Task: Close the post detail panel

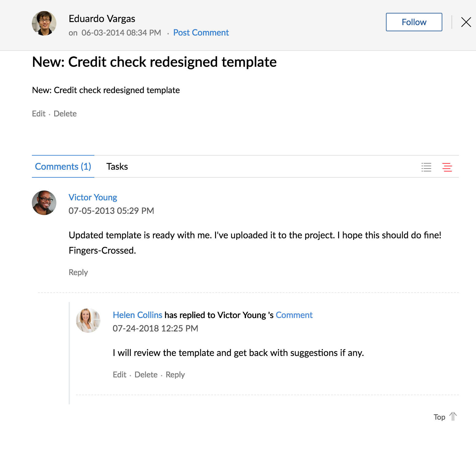Action: [466, 22]
